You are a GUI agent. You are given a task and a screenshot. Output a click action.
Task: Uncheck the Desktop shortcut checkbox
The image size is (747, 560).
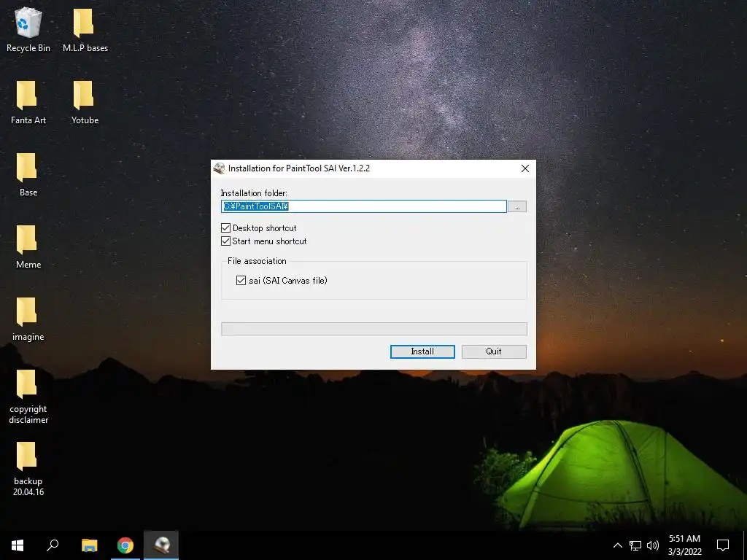[226, 228]
